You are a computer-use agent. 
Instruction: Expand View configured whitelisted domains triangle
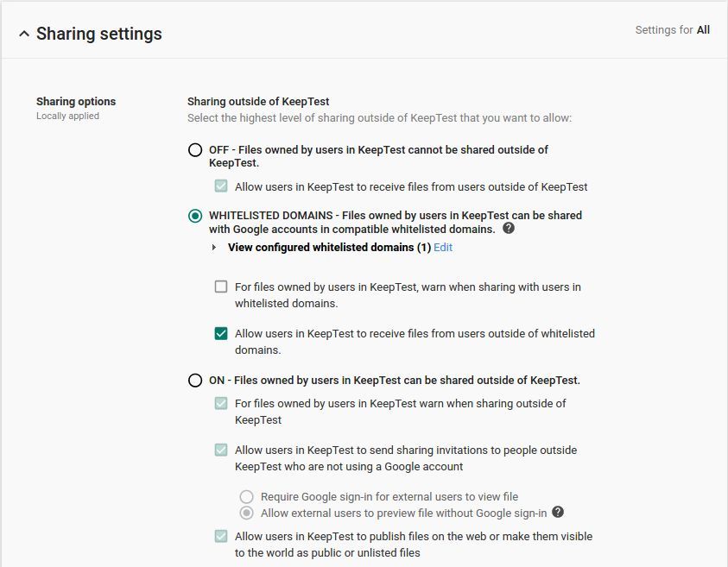coord(213,248)
